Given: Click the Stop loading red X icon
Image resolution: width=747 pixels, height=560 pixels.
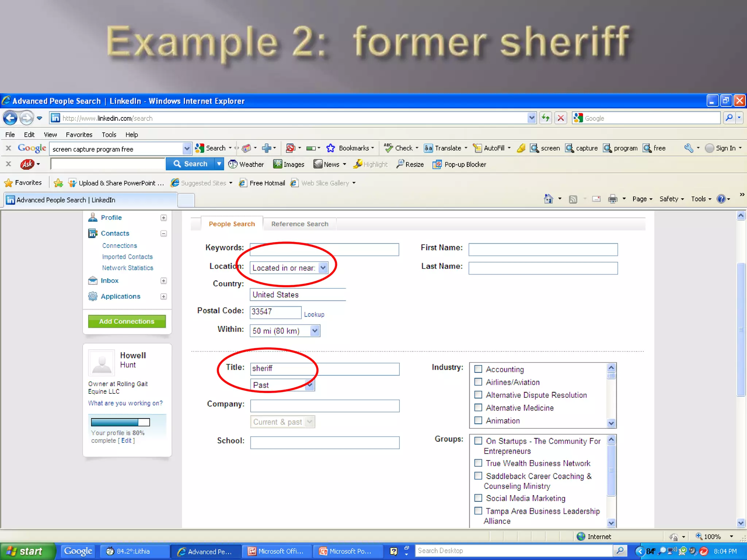Looking at the screenshot, I should (561, 118).
